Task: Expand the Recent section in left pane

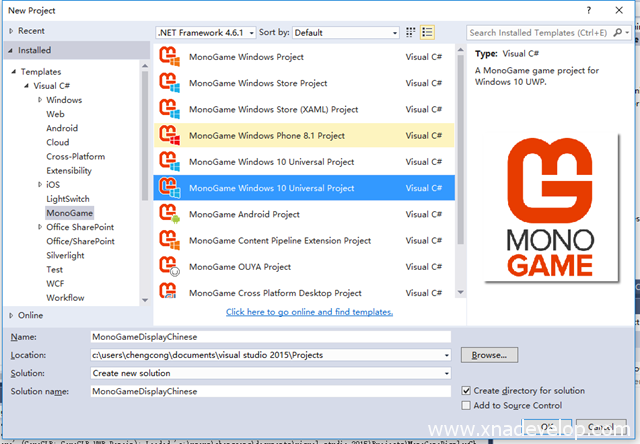Action: [11, 31]
